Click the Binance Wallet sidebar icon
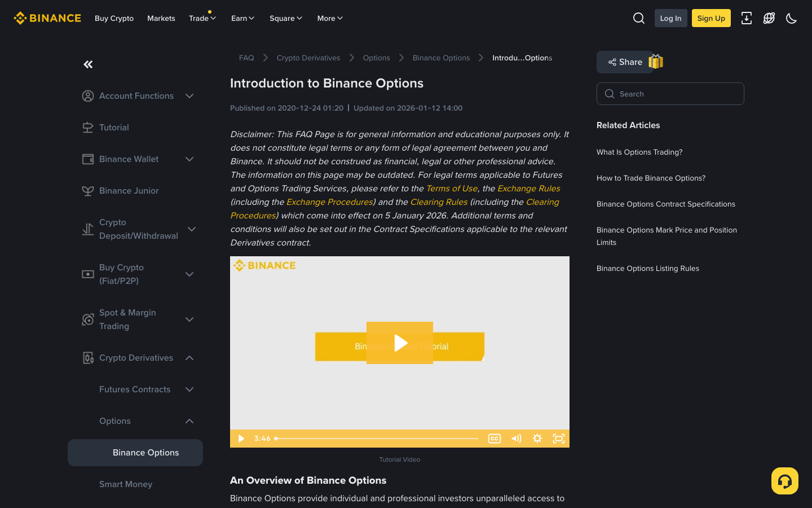This screenshot has height=508, width=812. tap(88, 159)
